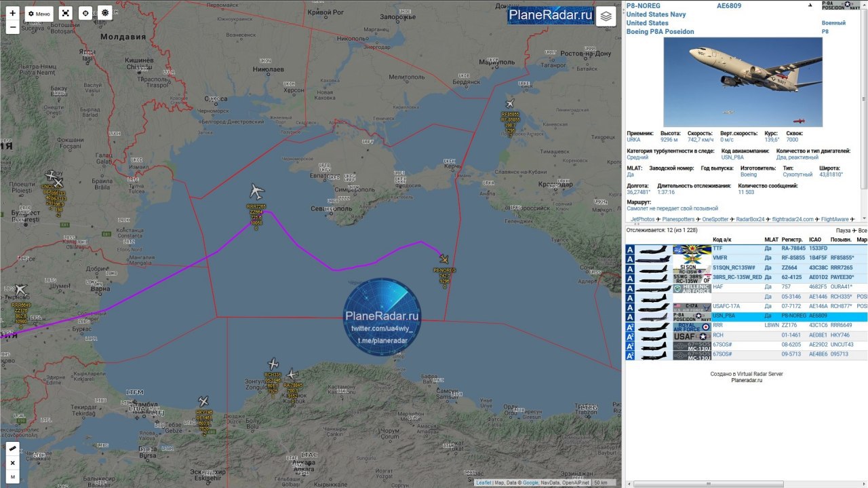Click the C-17A U.S. Air Force flag
The image size is (868, 488).
[692, 307]
